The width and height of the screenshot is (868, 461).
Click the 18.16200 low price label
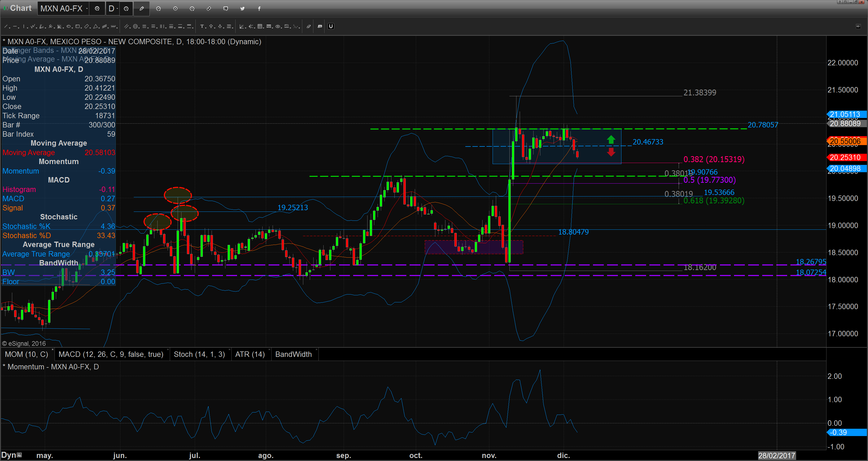[x=700, y=267]
